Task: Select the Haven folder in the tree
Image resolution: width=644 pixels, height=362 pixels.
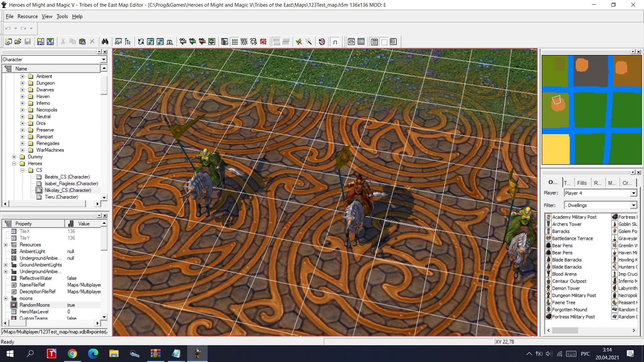Action: pyautogui.click(x=43, y=97)
